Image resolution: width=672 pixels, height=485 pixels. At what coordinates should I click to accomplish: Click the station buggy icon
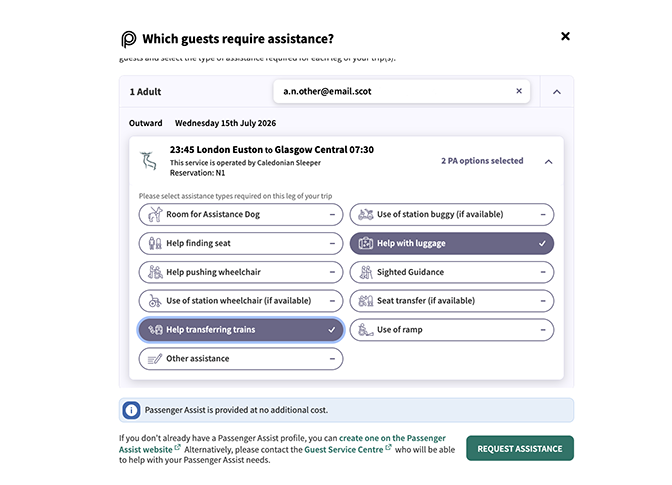(365, 214)
